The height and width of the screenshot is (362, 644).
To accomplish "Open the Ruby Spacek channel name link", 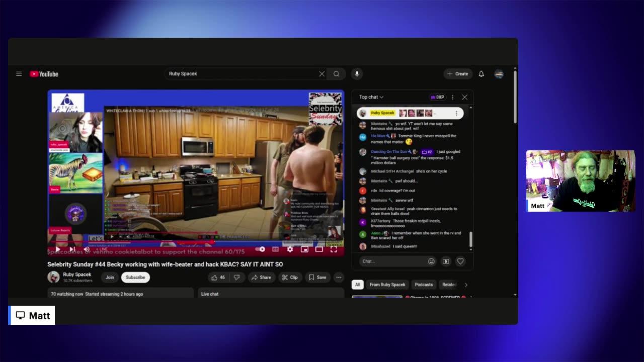I will [77, 275].
